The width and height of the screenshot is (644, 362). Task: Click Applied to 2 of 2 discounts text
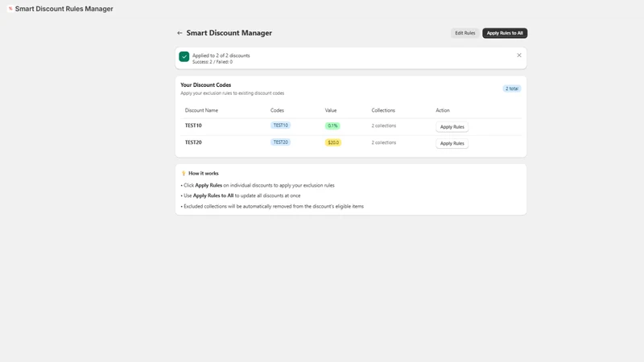coord(221,56)
